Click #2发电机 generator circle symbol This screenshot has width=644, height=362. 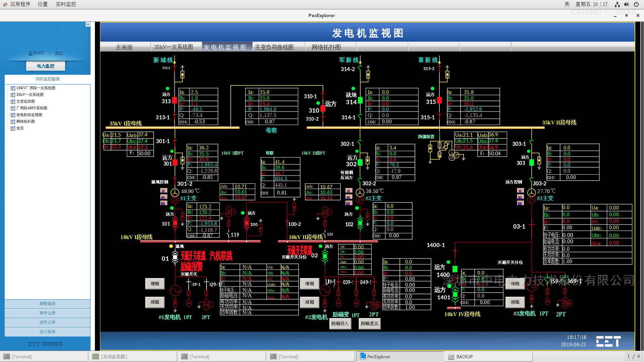[x=325, y=290]
